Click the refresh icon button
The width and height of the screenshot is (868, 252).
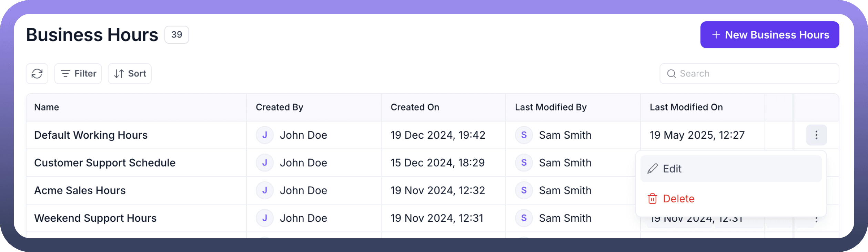(37, 74)
